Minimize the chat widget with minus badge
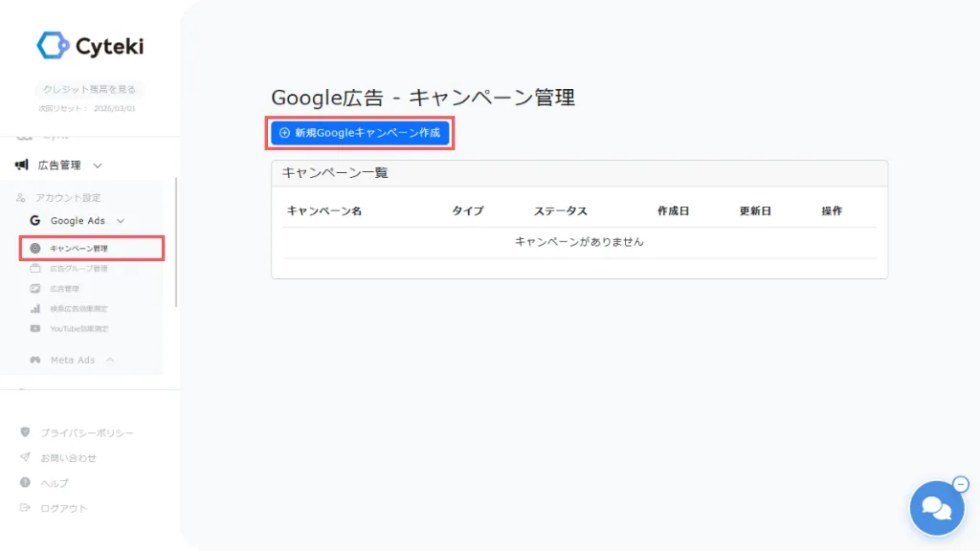Viewport: 980px width, 551px height. [x=962, y=484]
